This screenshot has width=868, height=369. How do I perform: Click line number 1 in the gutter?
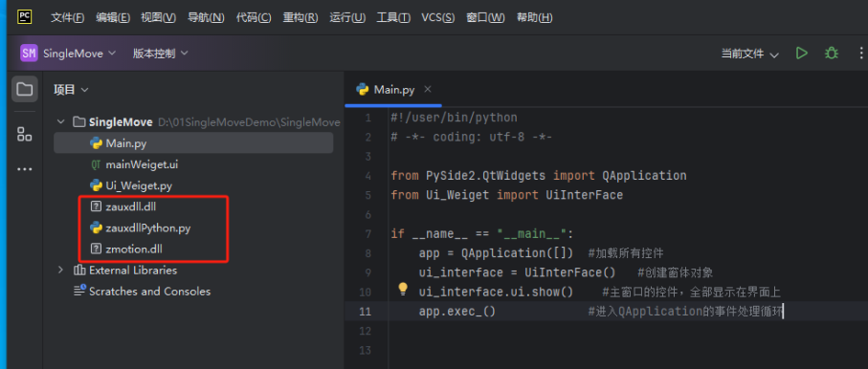point(368,118)
